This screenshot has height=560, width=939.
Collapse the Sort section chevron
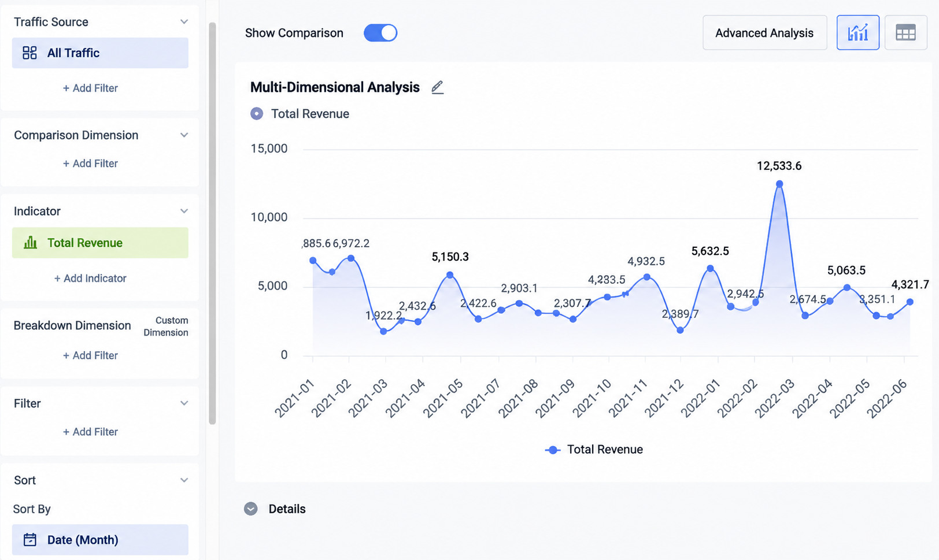[x=184, y=480]
